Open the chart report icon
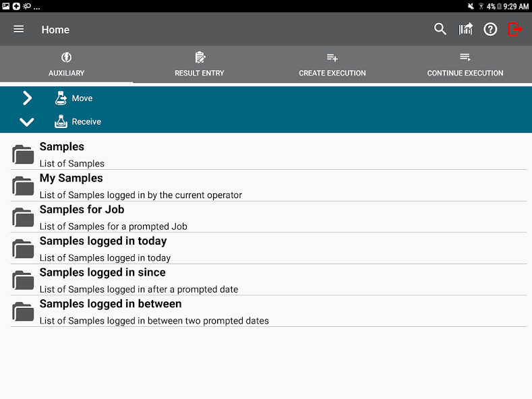 pos(466,29)
